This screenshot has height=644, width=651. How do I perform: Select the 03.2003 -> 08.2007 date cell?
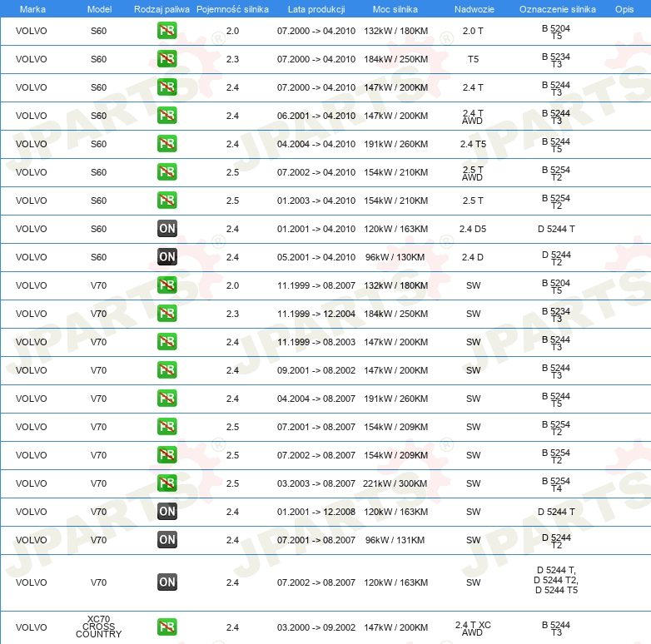(x=316, y=483)
